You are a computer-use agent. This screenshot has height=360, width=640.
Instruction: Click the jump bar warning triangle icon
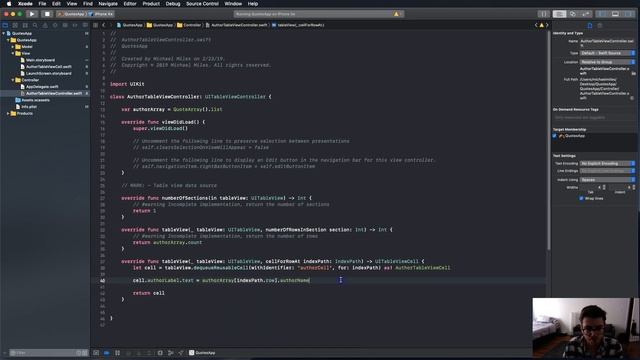tap(542, 25)
